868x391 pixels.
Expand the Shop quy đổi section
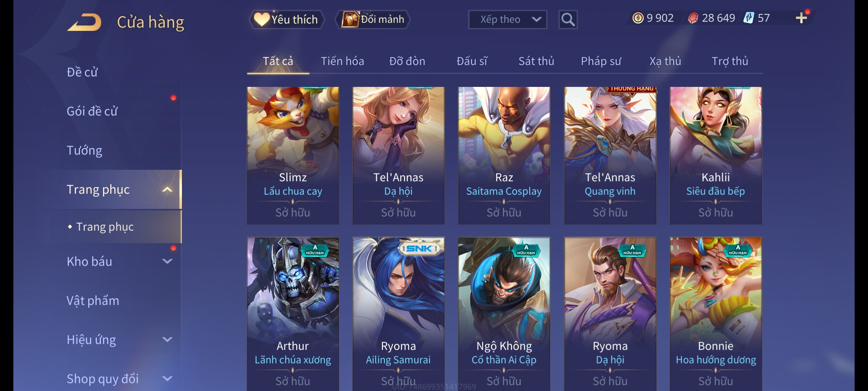(x=167, y=379)
